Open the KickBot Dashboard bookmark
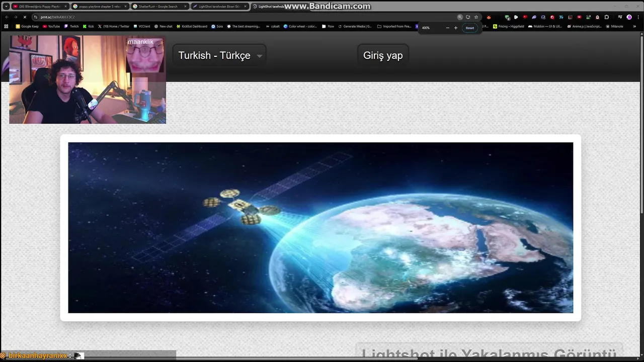 click(x=192, y=26)
